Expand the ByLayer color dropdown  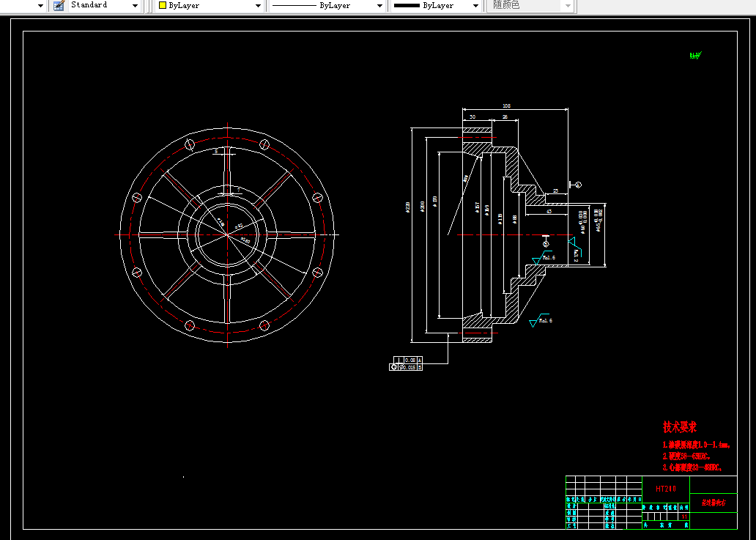click(x=258, y=6)
